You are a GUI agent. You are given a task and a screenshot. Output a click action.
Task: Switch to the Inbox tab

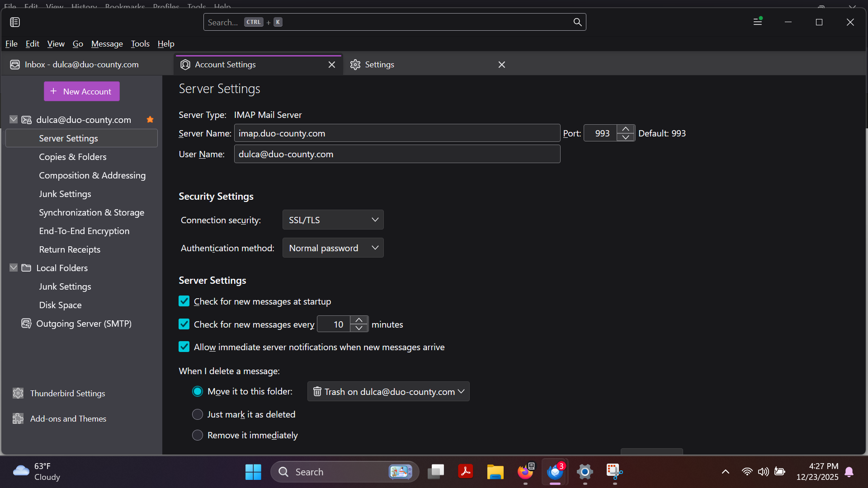(81, 65)
